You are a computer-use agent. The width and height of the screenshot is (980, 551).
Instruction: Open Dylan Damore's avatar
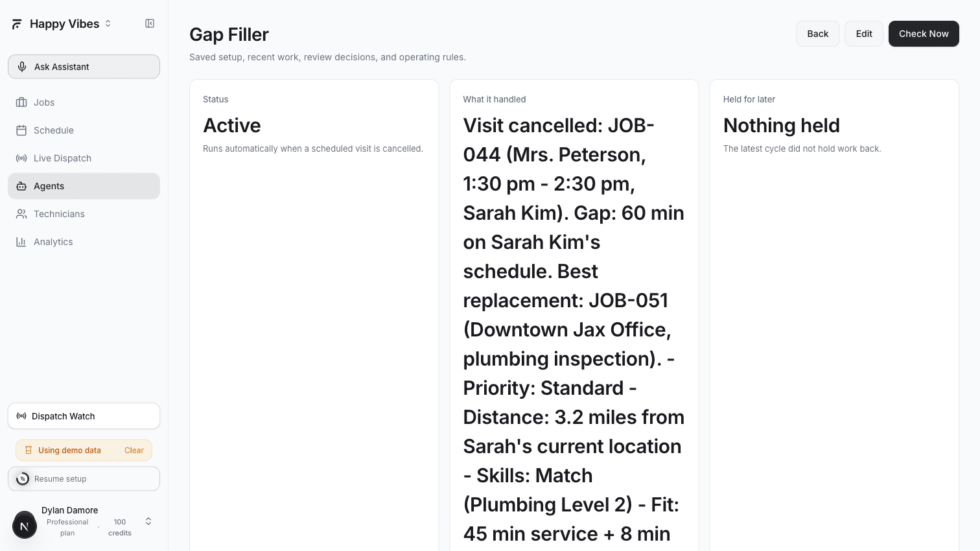point(25,525)
